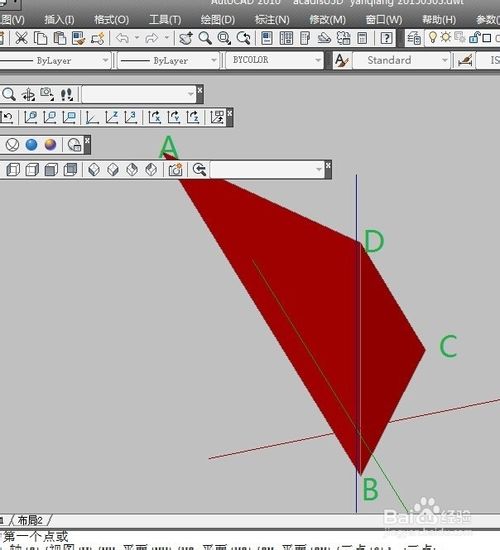This screenshot has height=550, width=500.
Task: Open the Layer Properties Manager icon
Action: point(414,38)
